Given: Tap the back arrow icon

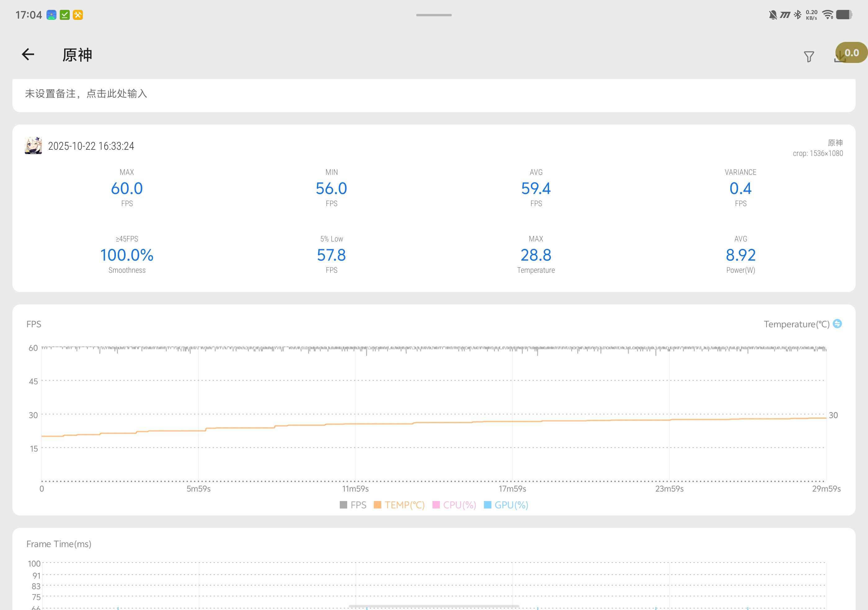Looking at the screenshot, I should click(x=28, y=55).
